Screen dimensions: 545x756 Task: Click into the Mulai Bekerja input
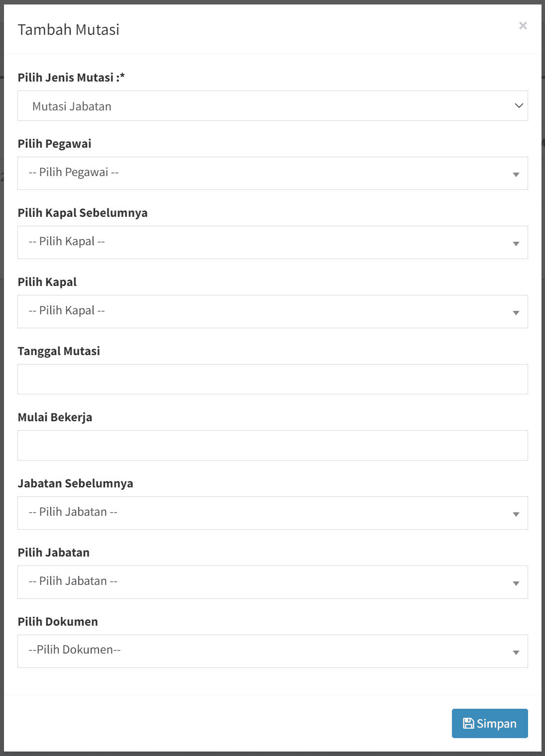[x=272, y=445]
